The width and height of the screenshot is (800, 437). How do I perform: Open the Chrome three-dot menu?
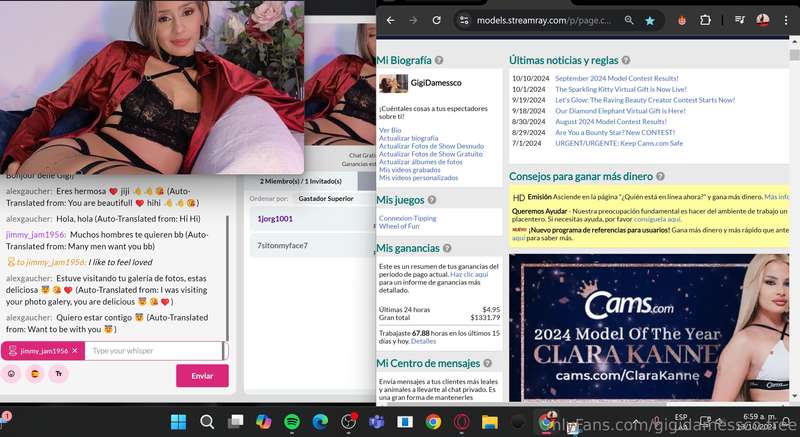point(786,20)
